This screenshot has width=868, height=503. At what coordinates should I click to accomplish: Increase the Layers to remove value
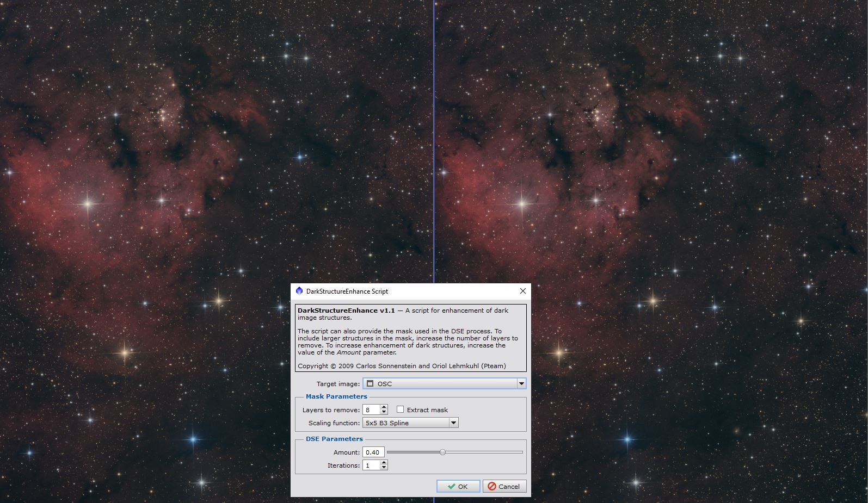[384, 407]
